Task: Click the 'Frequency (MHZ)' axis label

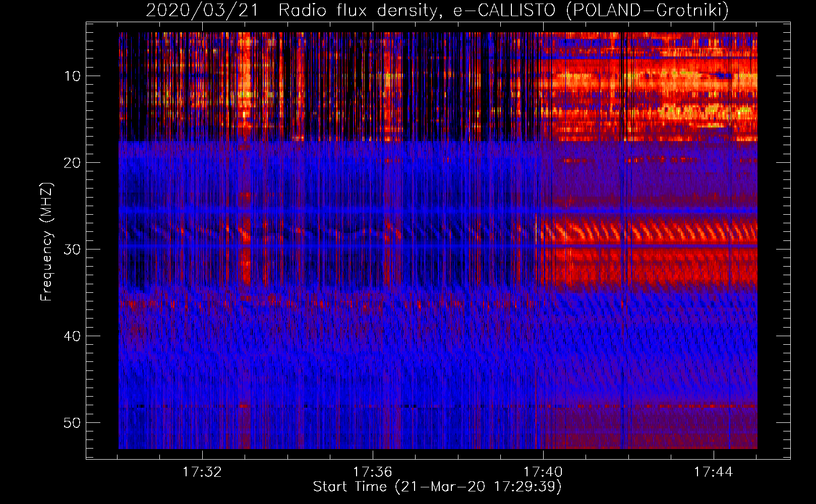Action: 46,242
